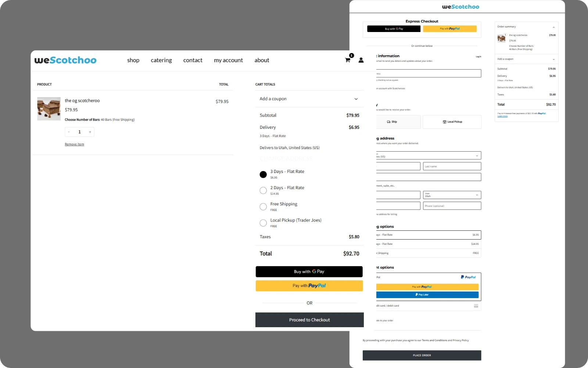The image size is (588, 368).
Task: Click the quantity value field showing 1
Action: click(x=79, y=132)
